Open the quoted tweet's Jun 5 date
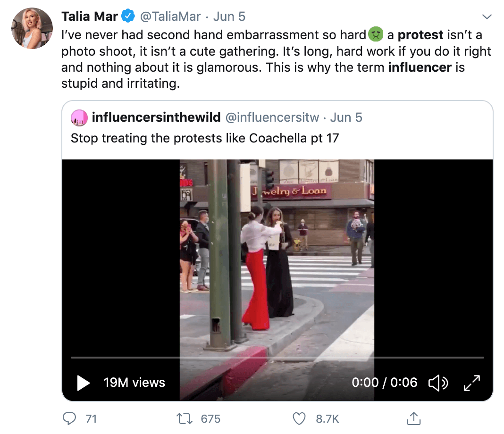The height and width of the screenshot is (434, 504). pos(346,117)
